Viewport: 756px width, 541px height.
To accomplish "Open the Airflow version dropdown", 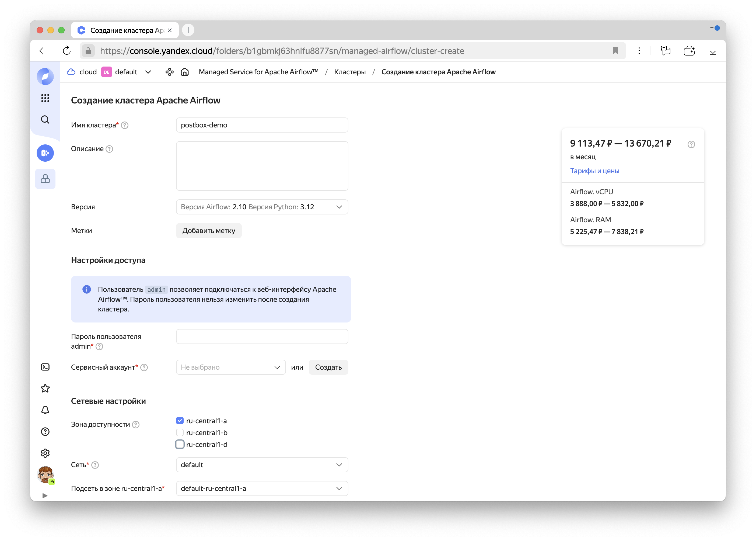I will (x=262, y=207).
